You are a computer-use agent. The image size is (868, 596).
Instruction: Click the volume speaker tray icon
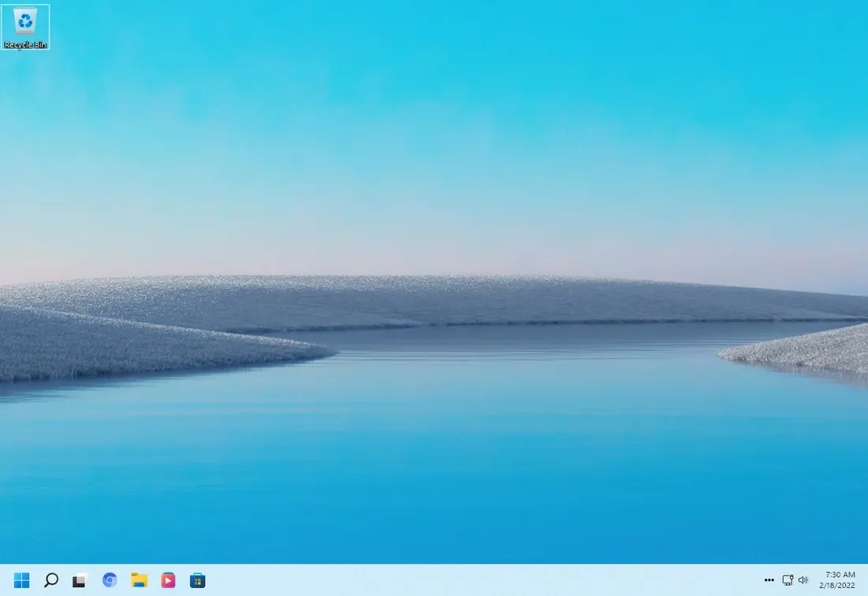point(803,580)
